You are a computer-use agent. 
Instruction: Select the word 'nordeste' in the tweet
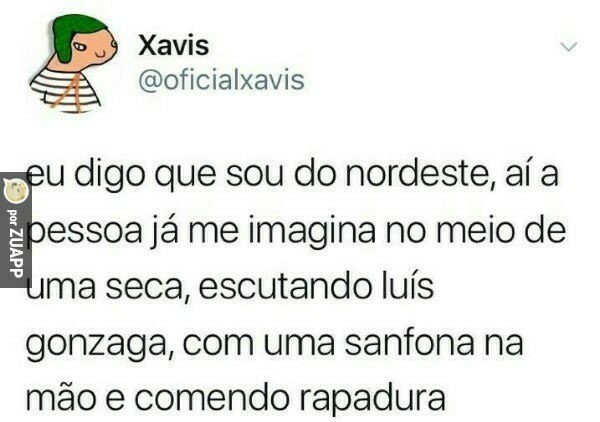coord(419,174)
